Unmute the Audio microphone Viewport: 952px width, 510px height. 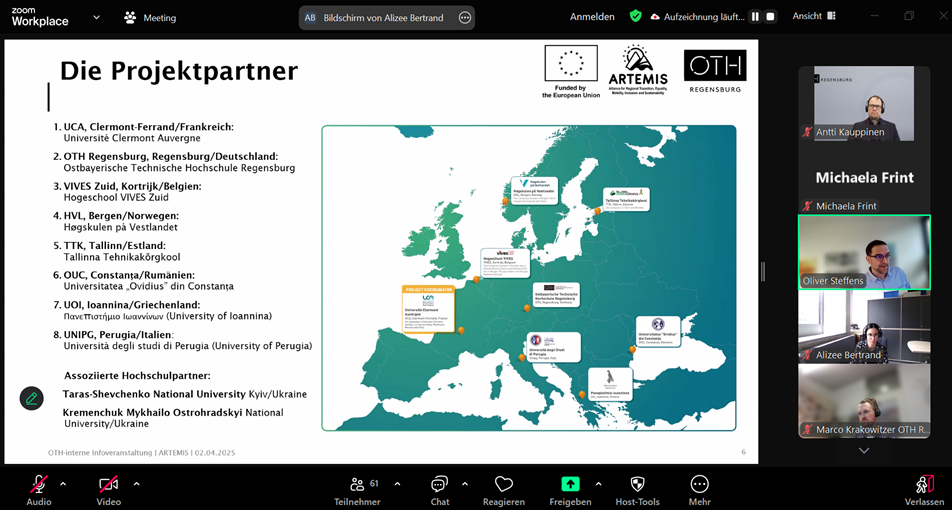click(x=39, y=490)
